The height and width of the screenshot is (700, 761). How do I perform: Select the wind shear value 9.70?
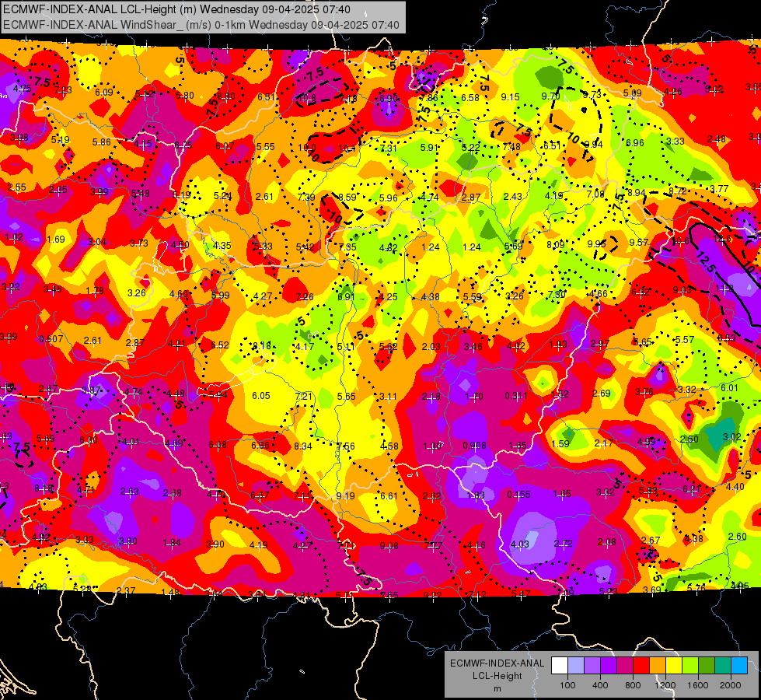(551, 96)
